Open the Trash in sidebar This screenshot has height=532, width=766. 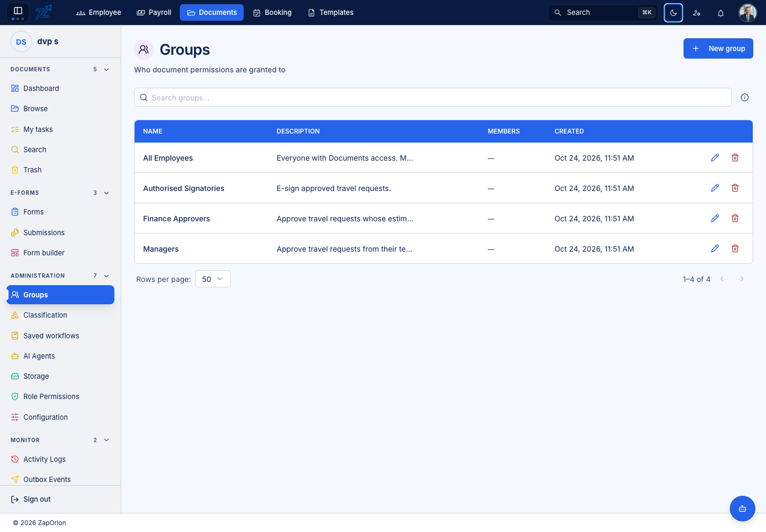(x=60, y=170)
